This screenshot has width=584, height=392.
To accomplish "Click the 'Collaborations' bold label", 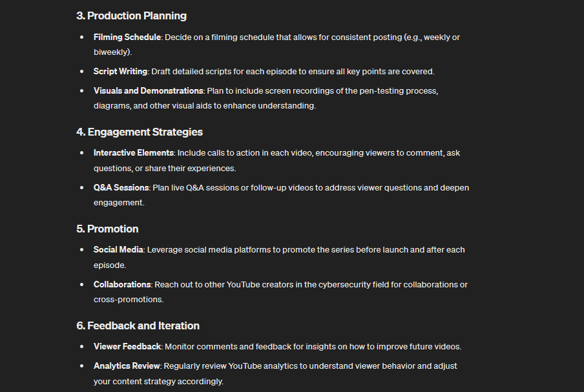I will click(x=122, y=284).
